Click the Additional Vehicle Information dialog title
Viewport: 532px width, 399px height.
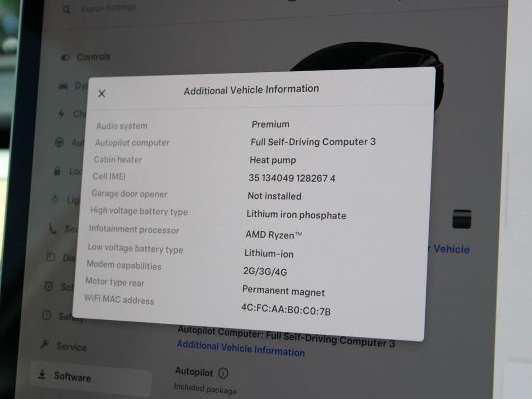click(251, 90)
